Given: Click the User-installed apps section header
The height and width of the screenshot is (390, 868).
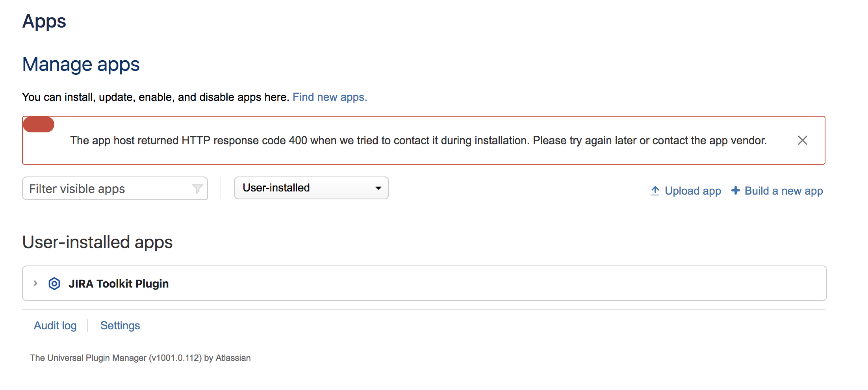Looking at the screenshot, I should click(98, 242).
